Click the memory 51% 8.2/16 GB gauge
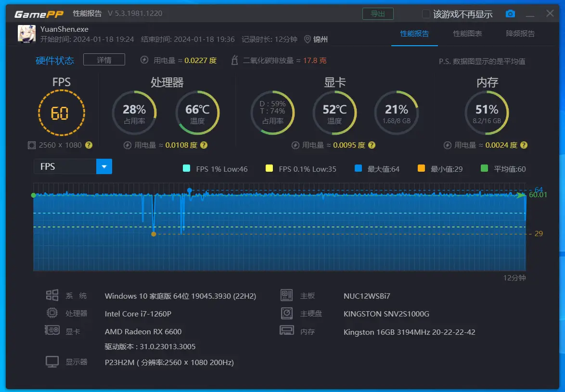The height and width of the screenshot is (392, 565). (487, 113)
